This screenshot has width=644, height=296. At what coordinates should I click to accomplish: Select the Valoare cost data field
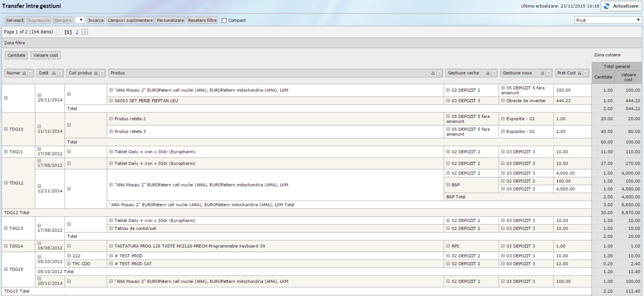pos(46,55)
